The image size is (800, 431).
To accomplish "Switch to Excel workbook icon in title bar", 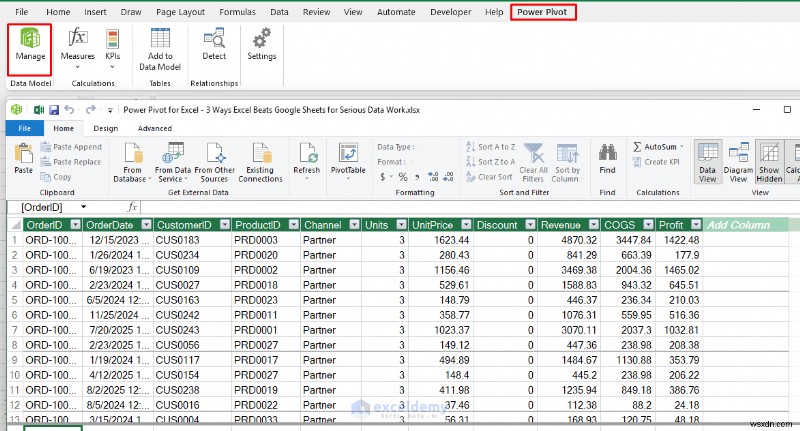I will 39,110.
